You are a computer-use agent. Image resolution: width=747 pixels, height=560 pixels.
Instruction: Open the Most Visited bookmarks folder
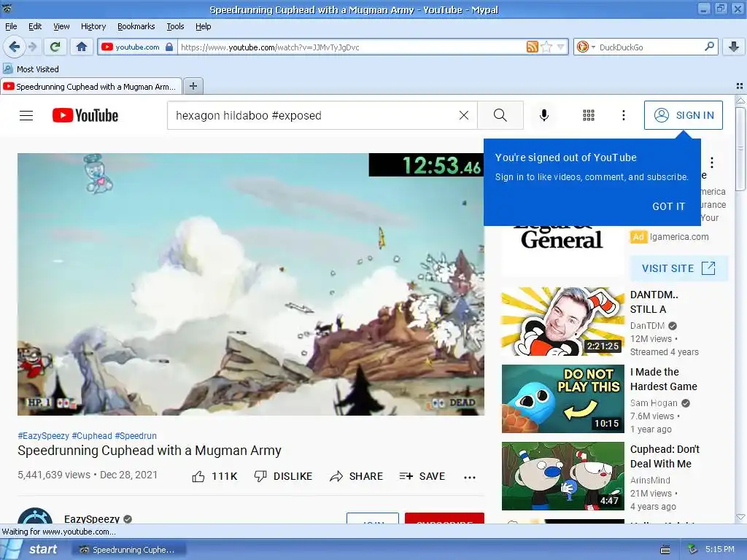pyautogui.click(x=31, y=69)
